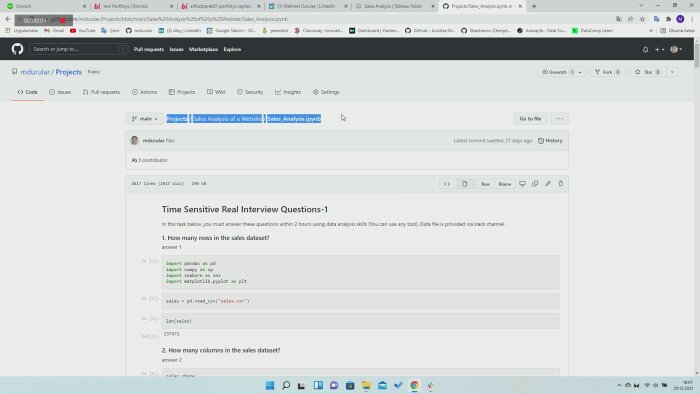Open the GitHub home logo

click(17, 49)
